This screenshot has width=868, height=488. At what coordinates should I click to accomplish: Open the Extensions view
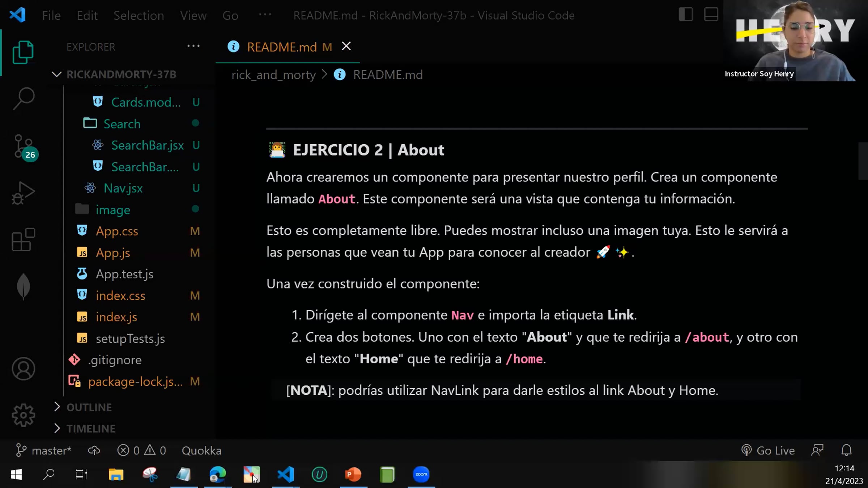pyautogui.click(x=24, y=239)
